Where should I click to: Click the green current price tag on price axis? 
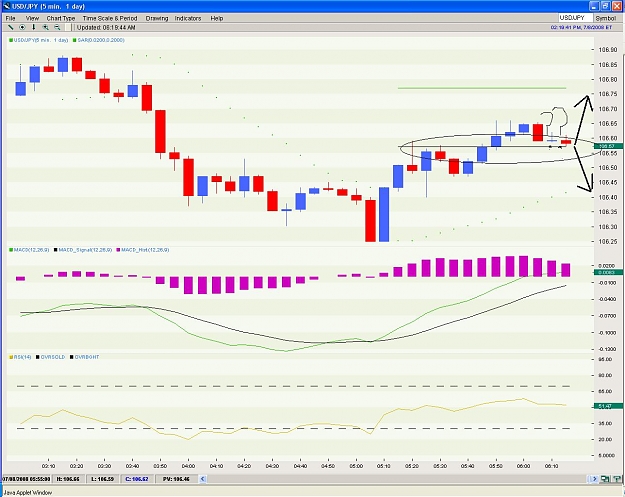coord(609,146)
